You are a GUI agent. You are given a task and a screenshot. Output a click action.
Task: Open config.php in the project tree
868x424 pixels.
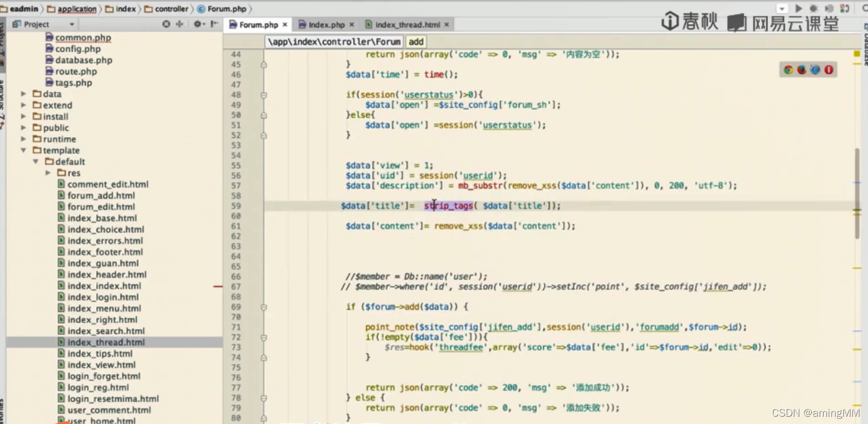click(73, 49)
